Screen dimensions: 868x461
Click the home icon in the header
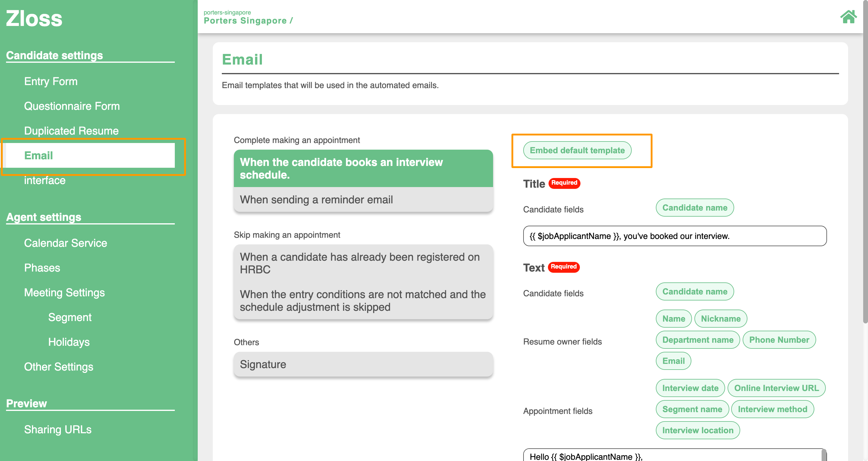point(848,17)
